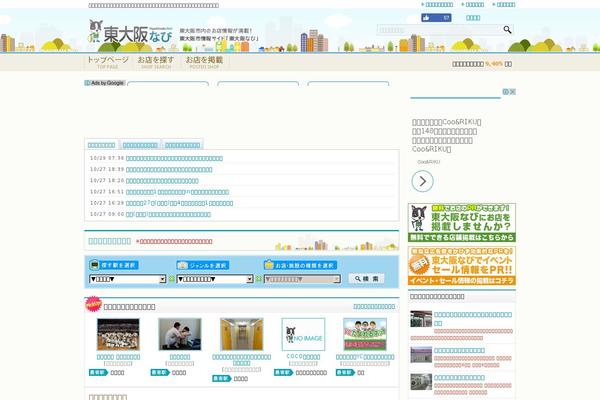Click the small Coo&RIKU advertiser name

tap(429, 162)
